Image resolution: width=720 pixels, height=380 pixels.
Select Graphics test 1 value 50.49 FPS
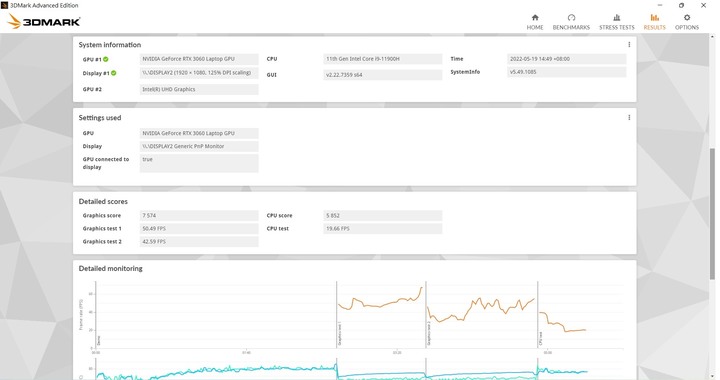click(x=199, y=229)
